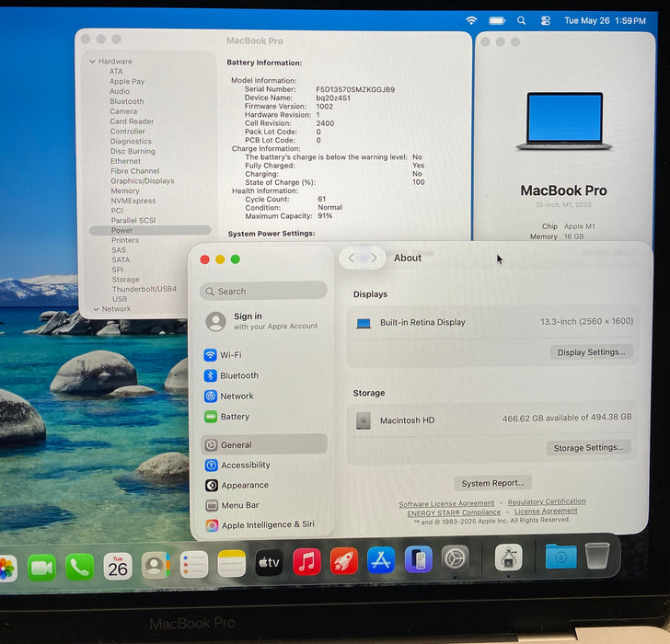Viewport: 670px width, 644px height.
Task: Open the Regulatory Certification link
Action: (x=547, y=501)
